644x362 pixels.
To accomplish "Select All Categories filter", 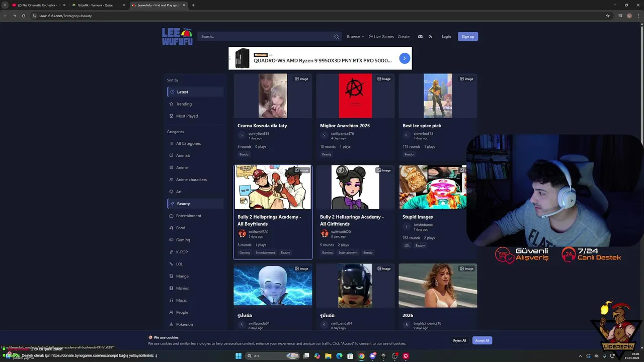I will tap(196, 143).
